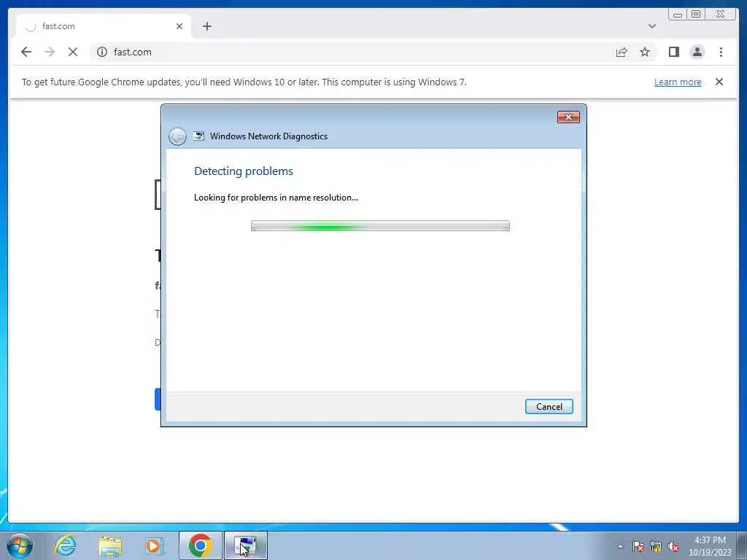Image resolution: width=747 pixels, height=560 pixels.
Task: View site information for fast.com
Action: (x=102, y=52)
